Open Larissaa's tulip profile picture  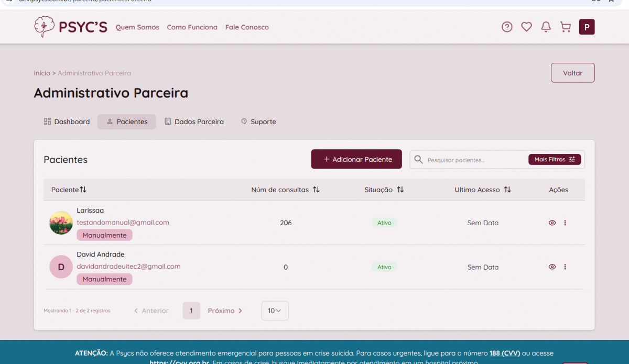(x=61, y=223)
